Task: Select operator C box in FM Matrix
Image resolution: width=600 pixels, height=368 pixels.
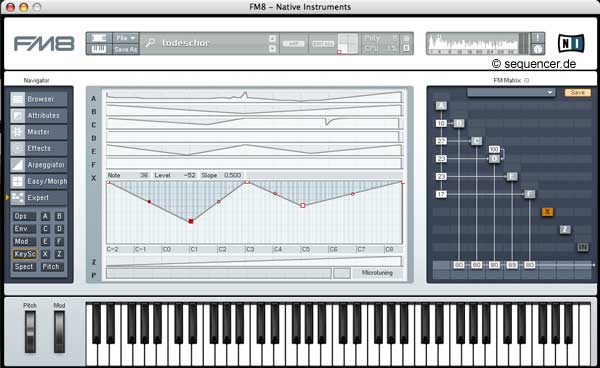Action: tap(476, 141)
